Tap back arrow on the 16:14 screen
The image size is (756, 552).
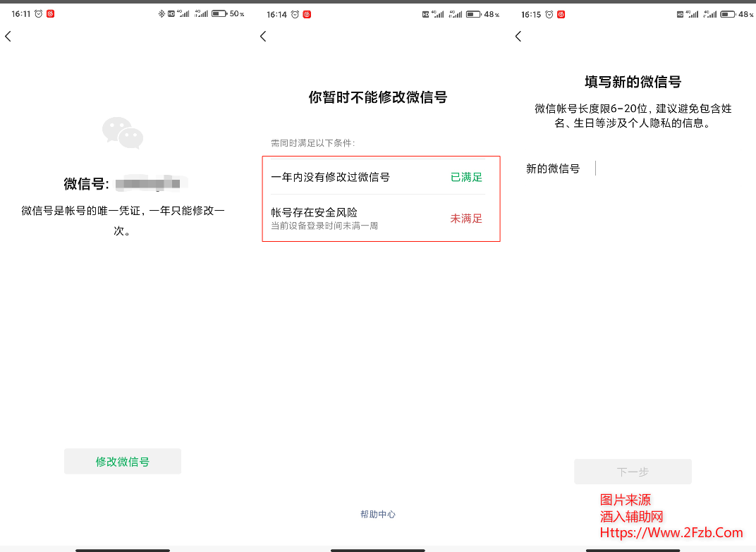(263, 36)
